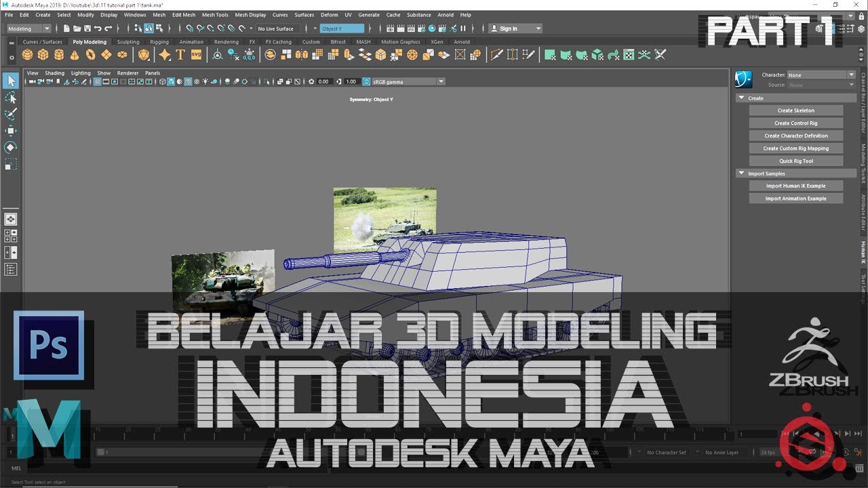Open the UV Editor checkered shelf icon

pos(629,55)
